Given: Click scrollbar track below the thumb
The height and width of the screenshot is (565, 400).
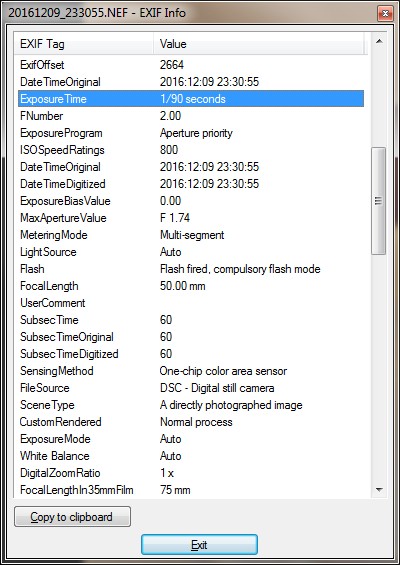Looking at the screenshot, I should pyautogui.click(x=379, y=368).
